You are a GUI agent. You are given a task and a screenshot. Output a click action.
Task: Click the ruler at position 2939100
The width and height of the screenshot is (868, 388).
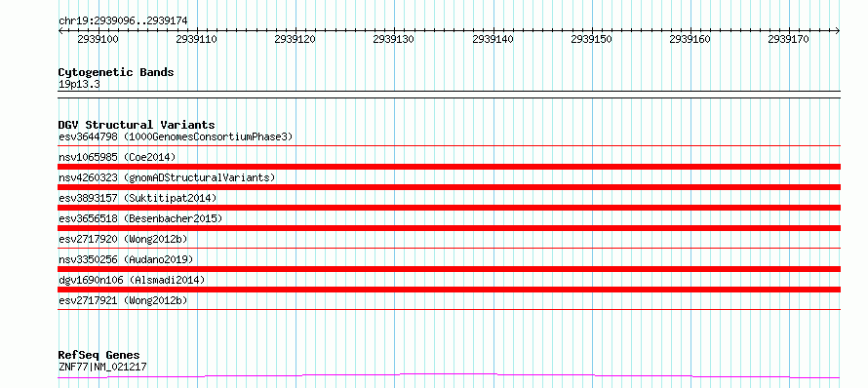point(98,39)
